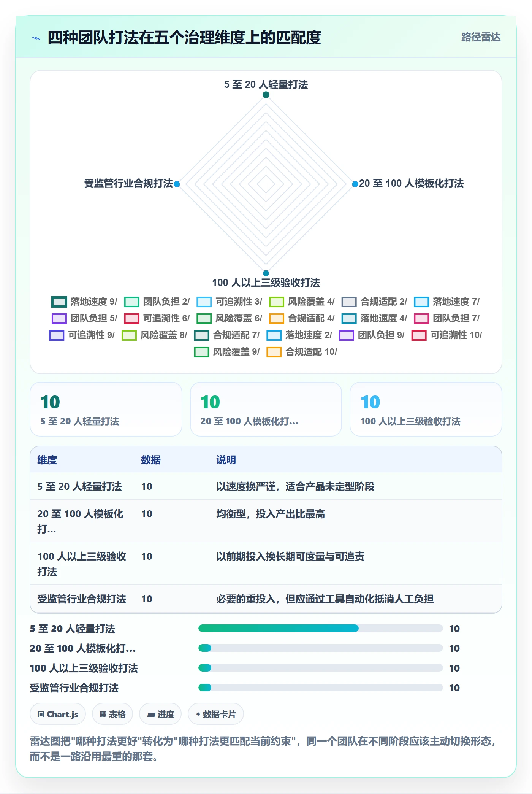
Task: Toggle the 风险覆盖 9/ legend item
Action: click(x=227, y=352)
